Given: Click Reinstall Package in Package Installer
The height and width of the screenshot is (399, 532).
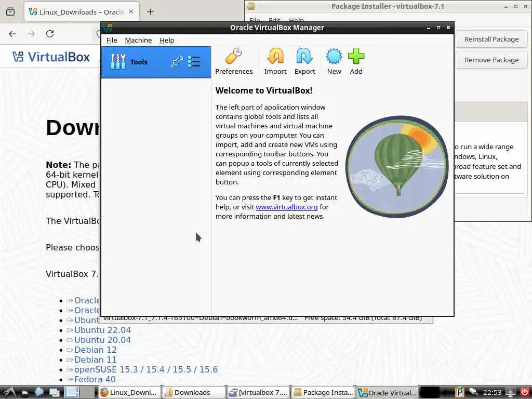Looking at the screenshot, I should point(491,39).
